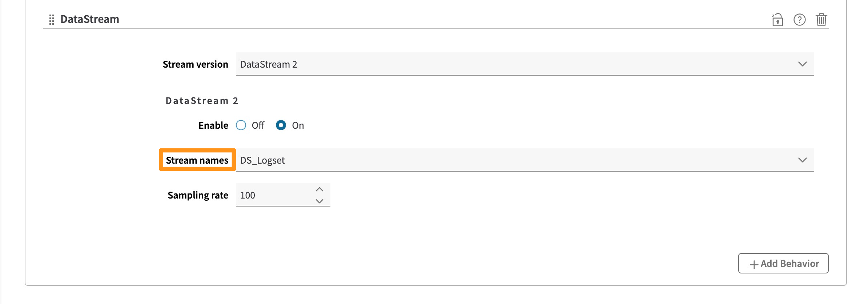Image resolution: width=868 pixels, height=304 pixels.
Task: Expand the Stream version chevron arrow
Action: [802, 64]
